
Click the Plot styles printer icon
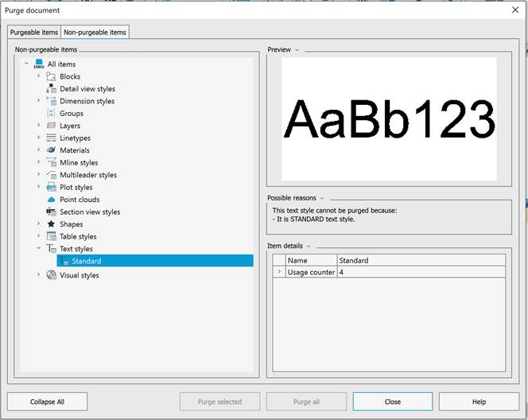click(x=51, y=187)
